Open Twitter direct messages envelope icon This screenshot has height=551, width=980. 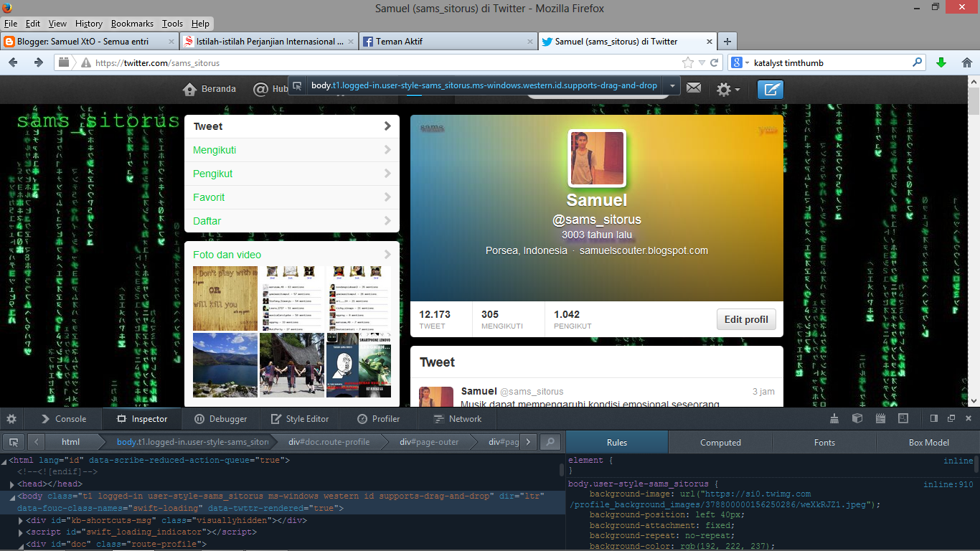coord(693,88)
